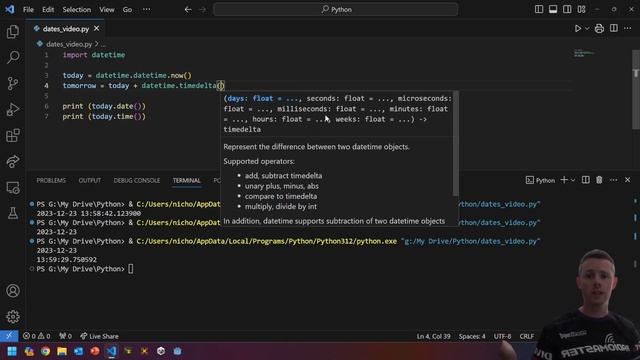This screenshot has width=640, height=360.
Task: Open the Source Control view
Action: [x=13, y=83]
